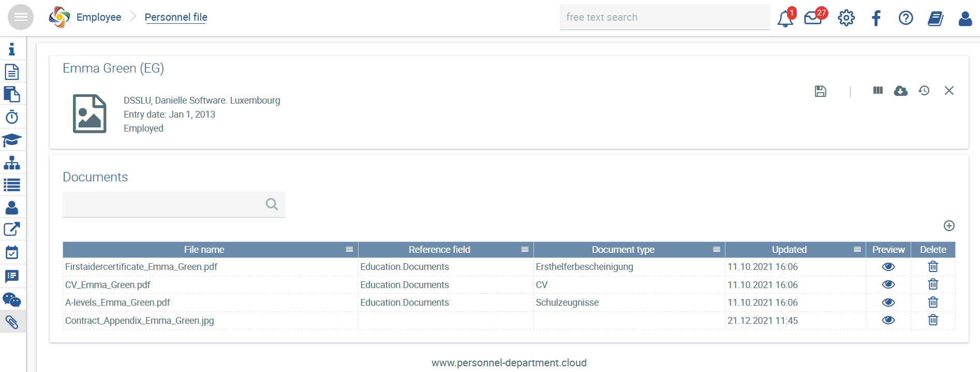Open the notifications bell
Viewport: 980px width, 372px height.
tap(785, 18)
